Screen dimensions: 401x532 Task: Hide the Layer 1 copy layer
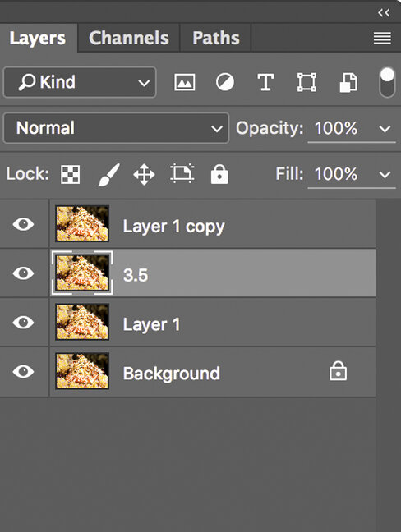pyautogui.click(x=24, y=224)
